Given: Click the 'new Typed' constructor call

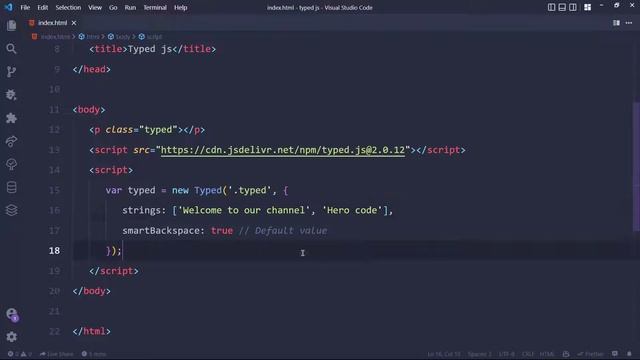Looking at the screenshot, I should coord(197,190).
